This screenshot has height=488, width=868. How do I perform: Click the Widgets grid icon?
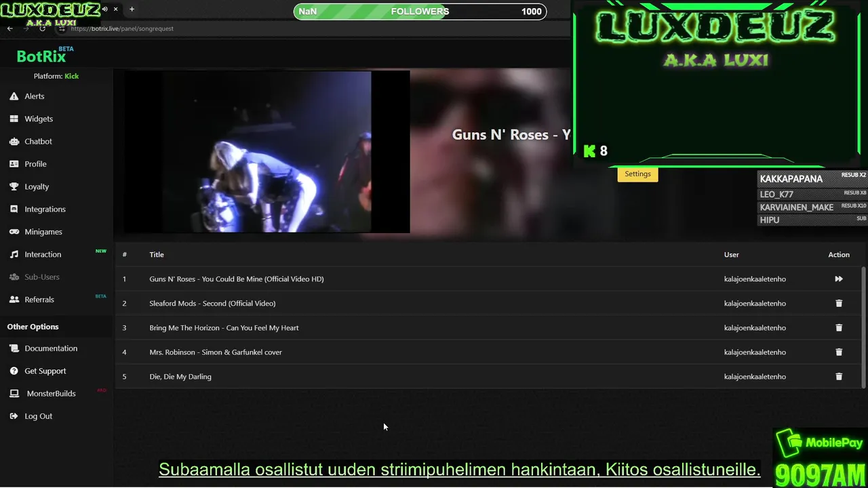[14, 119]
